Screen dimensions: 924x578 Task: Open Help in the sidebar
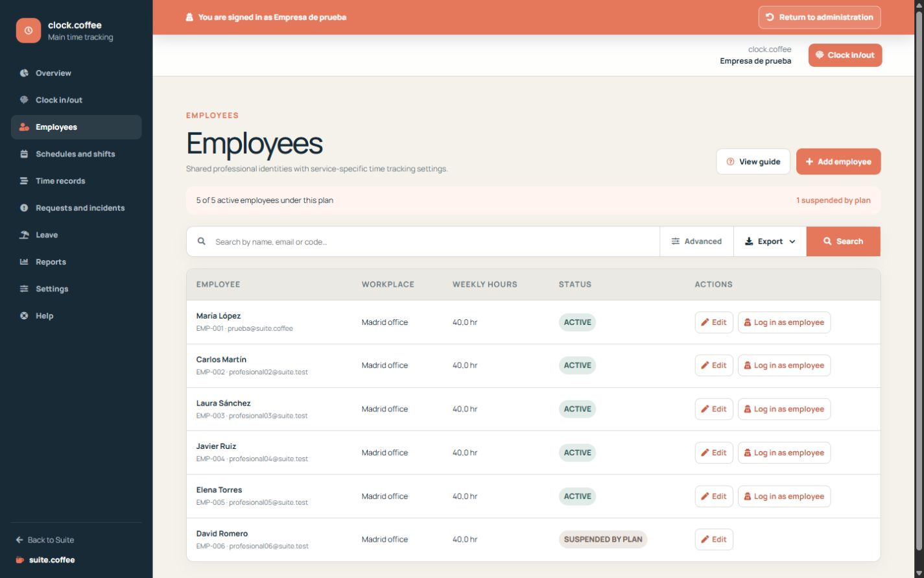tap(77, 316)
